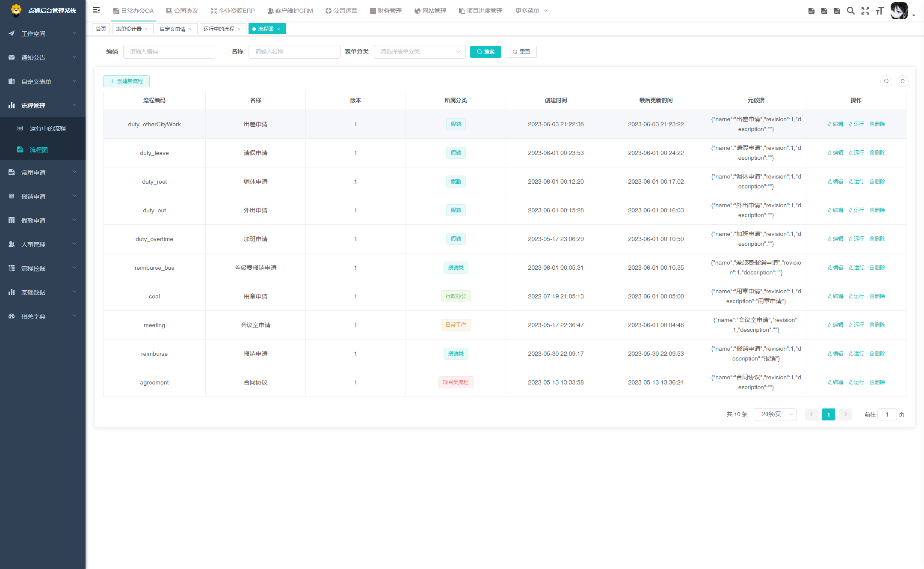Open the 20条/页 page size dropdown
The height and width of the screenshot is (569, 924).
(x=775, y=414)
